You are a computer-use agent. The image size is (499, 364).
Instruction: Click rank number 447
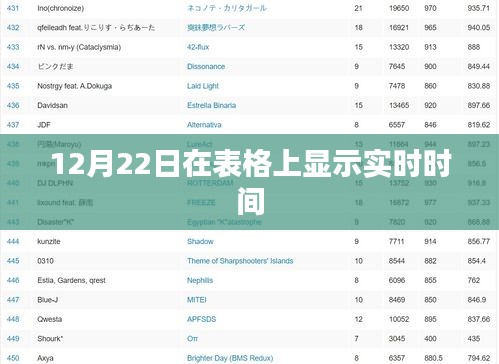13,300
